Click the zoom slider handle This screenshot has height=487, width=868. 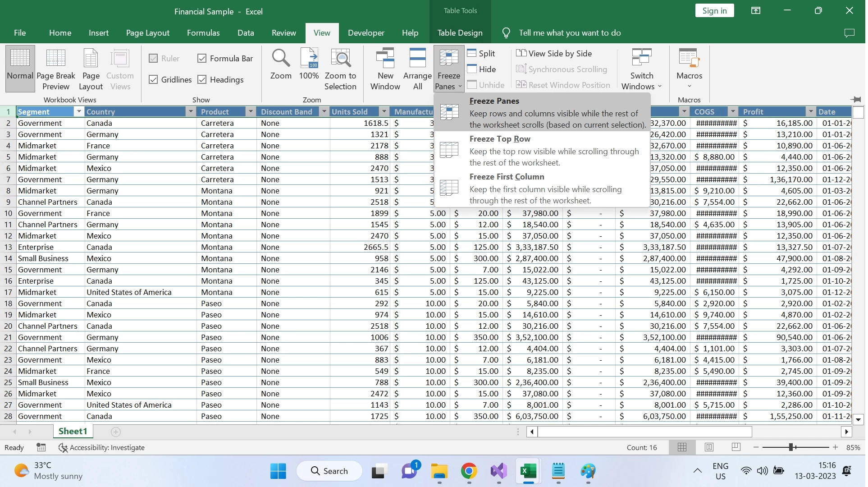point(791,447)
